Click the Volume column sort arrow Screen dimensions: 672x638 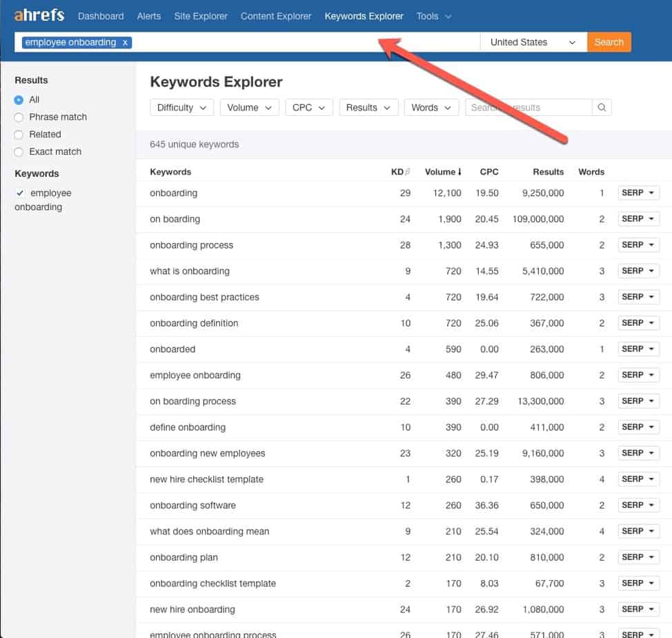point(459,171)
